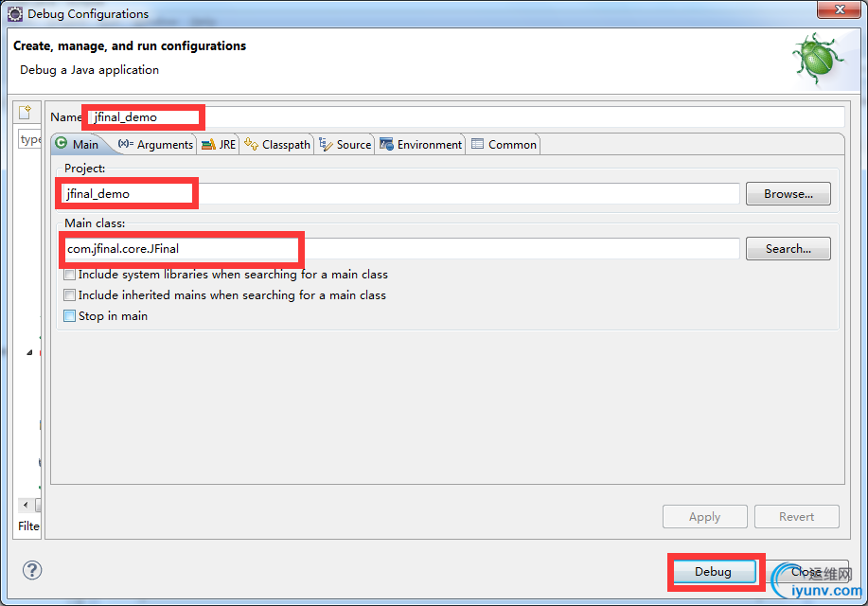Click the left scroll arrow in sidebar
This screenshot has height=606, width=868.
[26, 505]
